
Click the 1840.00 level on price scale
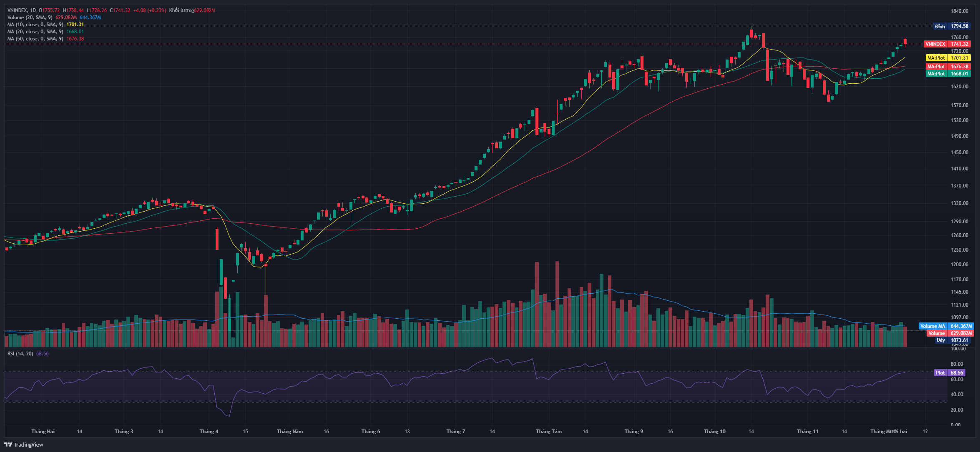pos(959,11)
